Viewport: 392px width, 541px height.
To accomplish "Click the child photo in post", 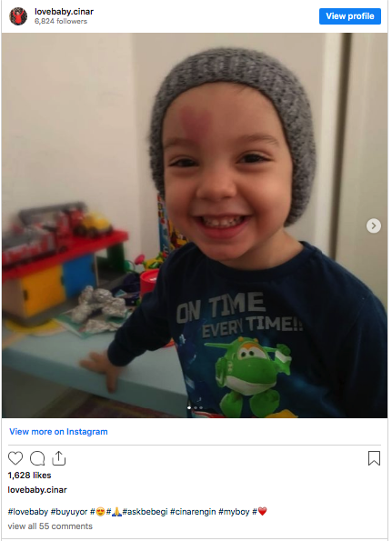I will (x=195, y=225).
